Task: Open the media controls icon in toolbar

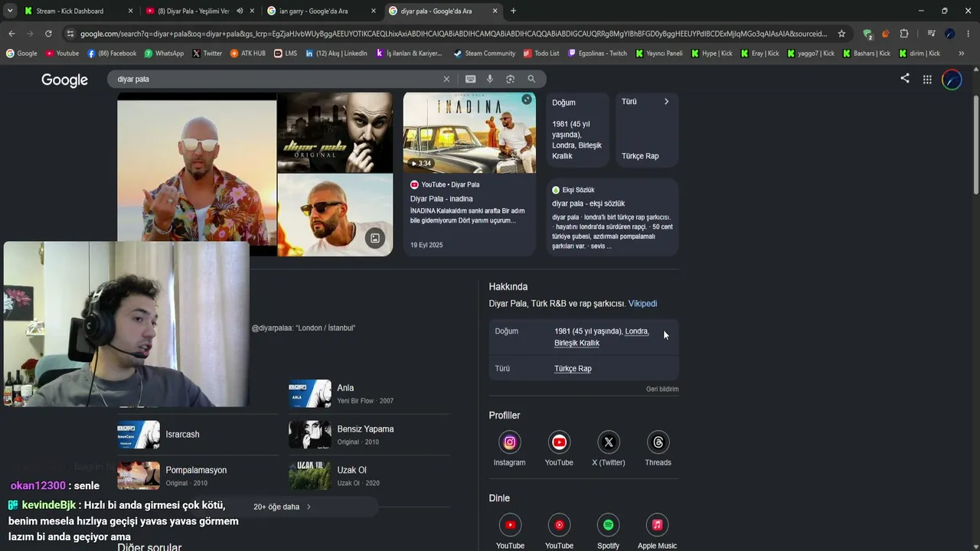Action: [x=931, y=34]
